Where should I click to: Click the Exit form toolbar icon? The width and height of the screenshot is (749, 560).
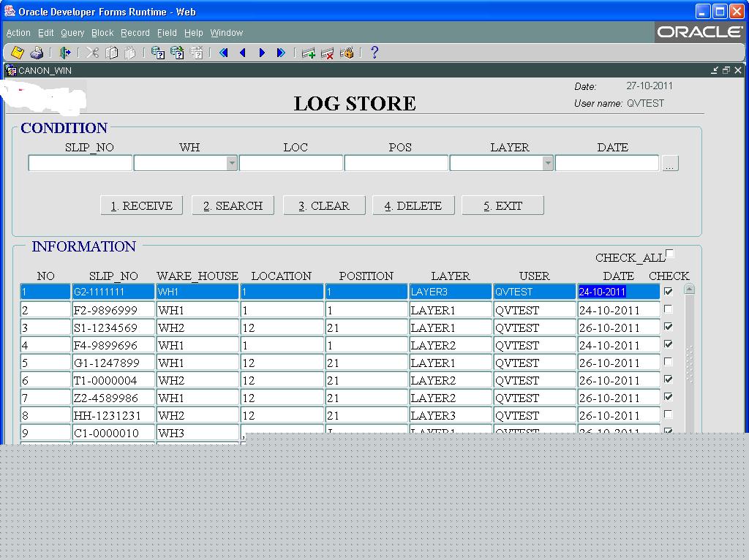65,53
